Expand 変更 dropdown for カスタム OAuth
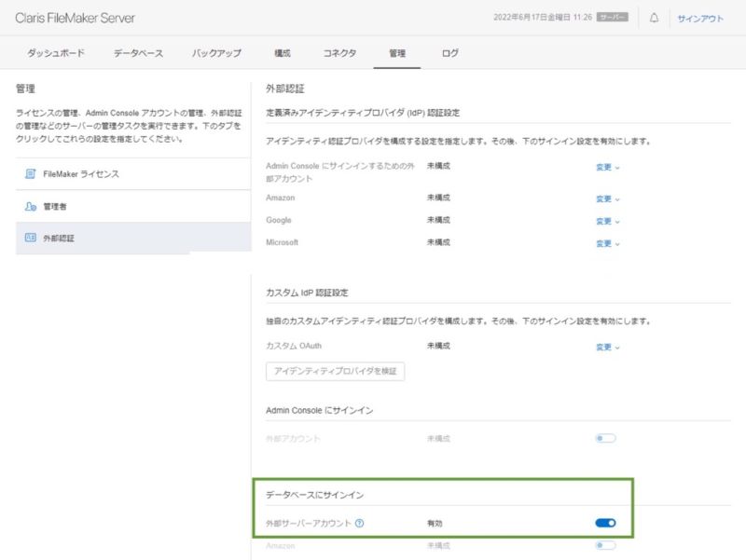The height and width of the screenshot is (560, 746). pyautogui.click(x=608, y=348)
